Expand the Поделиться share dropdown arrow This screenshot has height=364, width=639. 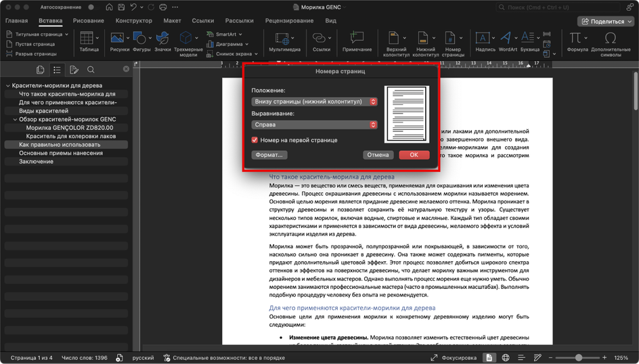point(630,21)
